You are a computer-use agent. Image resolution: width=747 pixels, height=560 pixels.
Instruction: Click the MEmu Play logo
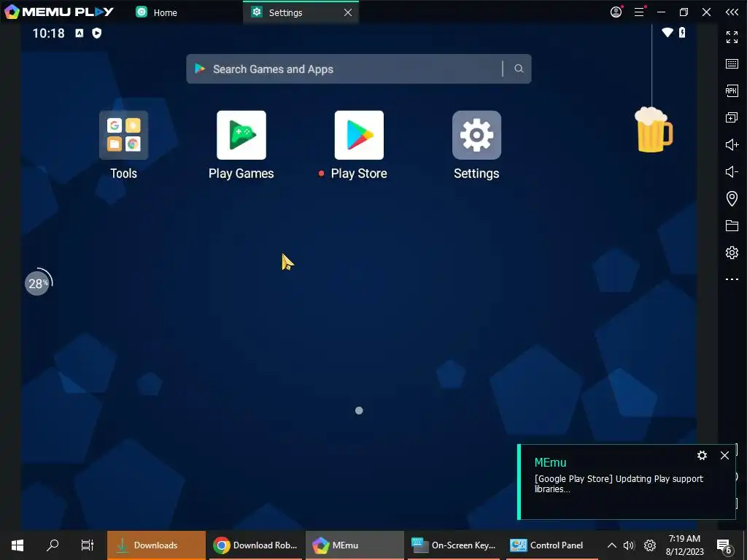[59, 12]
